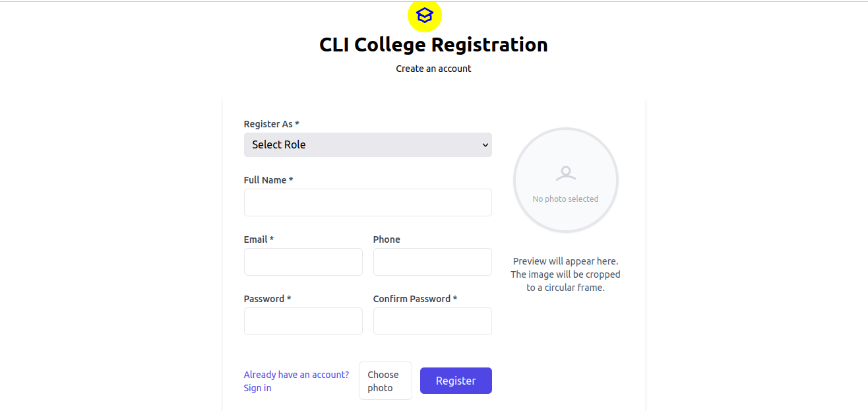Click the Email field label
This screenshot has width=868, height=411.
point(259,239)
